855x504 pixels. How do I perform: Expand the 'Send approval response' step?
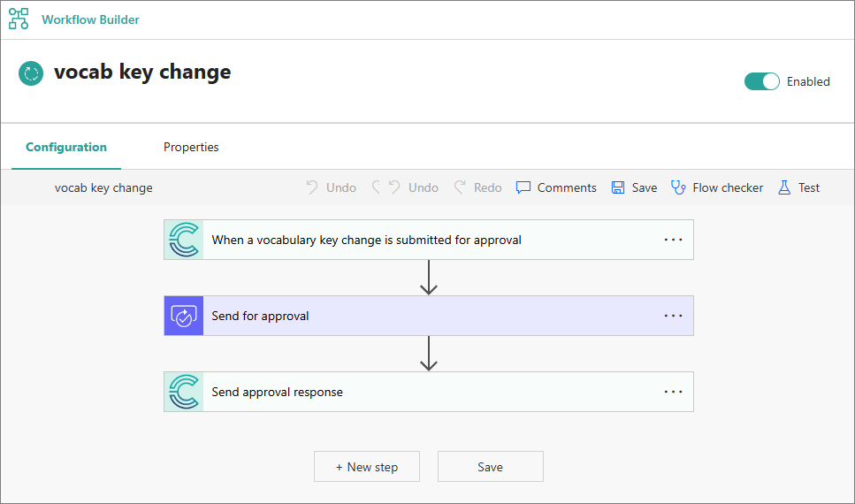pos(429,392)
